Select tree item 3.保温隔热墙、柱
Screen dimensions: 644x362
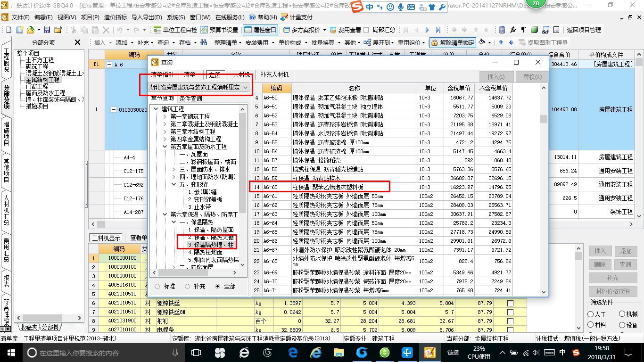point(211,245)
